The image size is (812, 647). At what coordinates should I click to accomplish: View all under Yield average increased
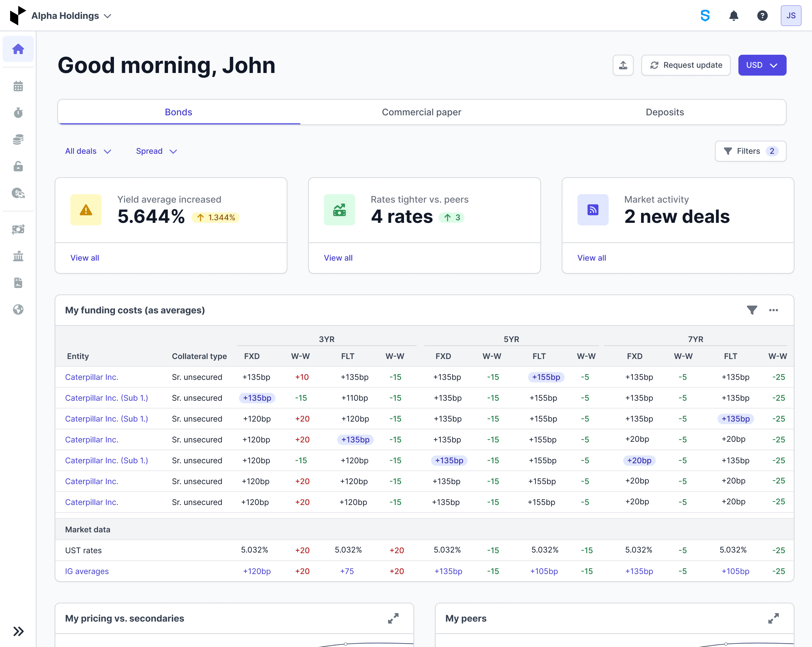85,258
